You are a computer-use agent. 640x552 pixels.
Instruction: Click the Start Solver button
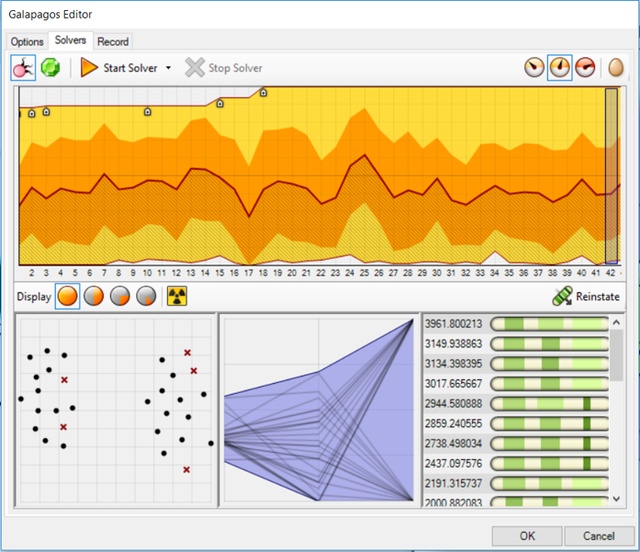(119, 68)
